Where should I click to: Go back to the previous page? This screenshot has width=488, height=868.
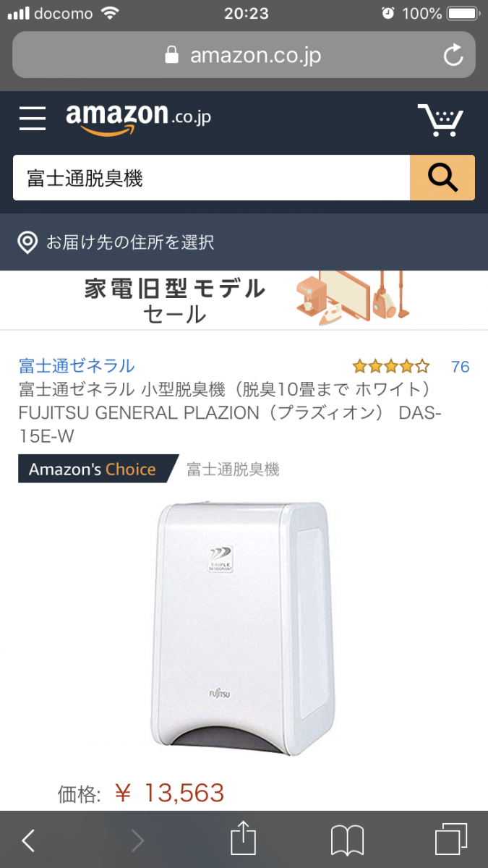pyautogui.click(x=28, y=841)
